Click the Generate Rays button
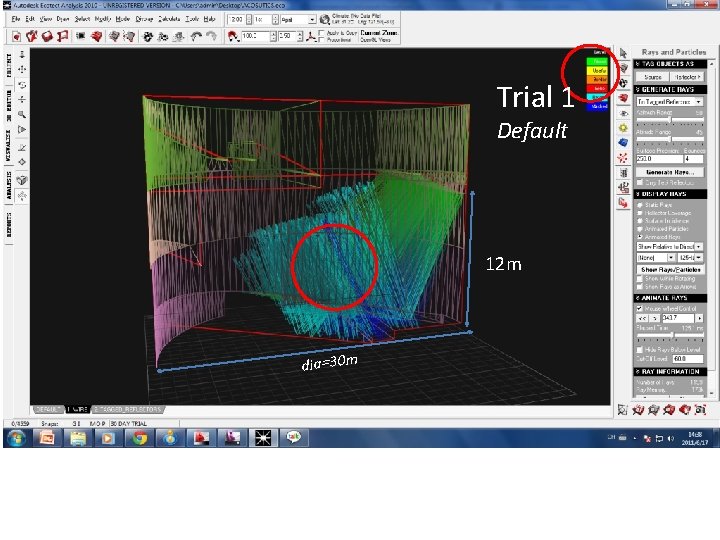 (670, 172)
